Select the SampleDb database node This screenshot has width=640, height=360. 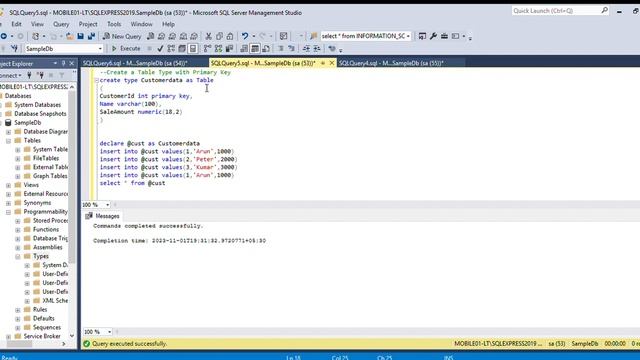click(x=27, y=123)
